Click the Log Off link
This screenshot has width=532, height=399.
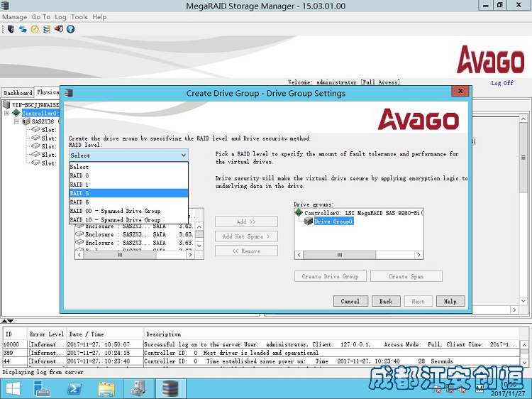point(502,83)
